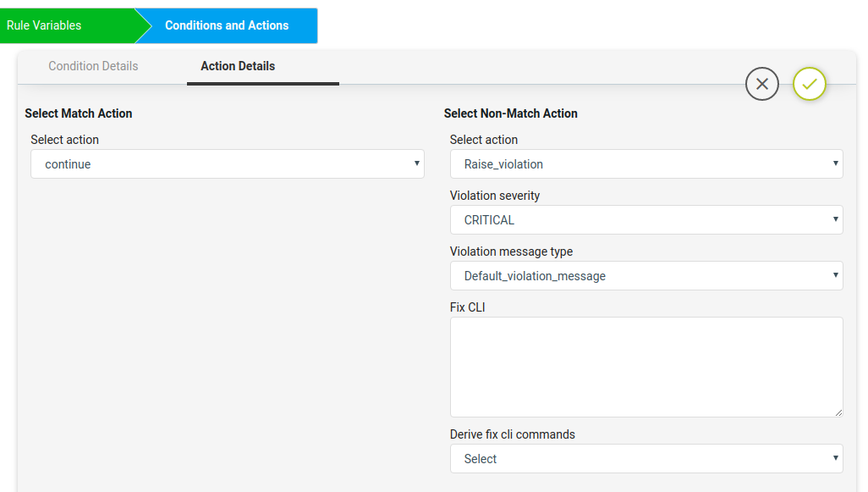This screenshot has width=868, height=492.
Task: Click the Derive fix cli commands label
Action: pyautogui.click(x=513, y=434)
